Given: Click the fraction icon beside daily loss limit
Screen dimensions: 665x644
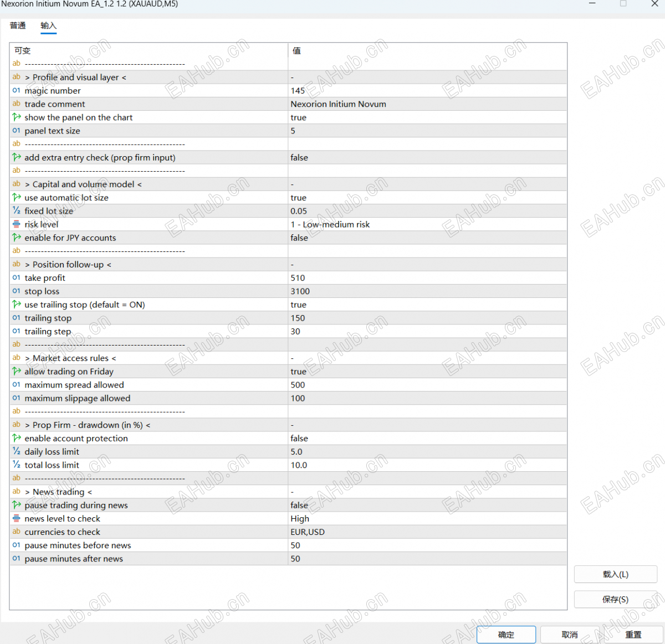Looking at the screenshot, I should (x=17, y=451).
